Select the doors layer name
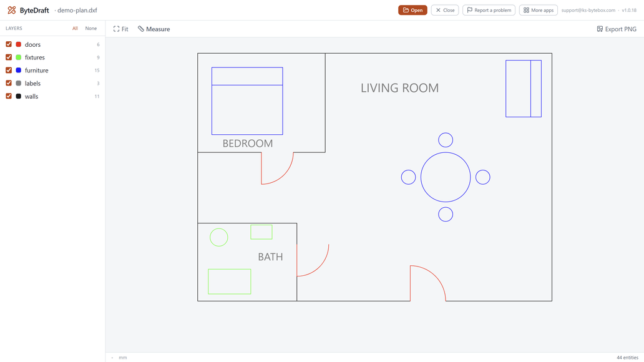 (32, 44)
